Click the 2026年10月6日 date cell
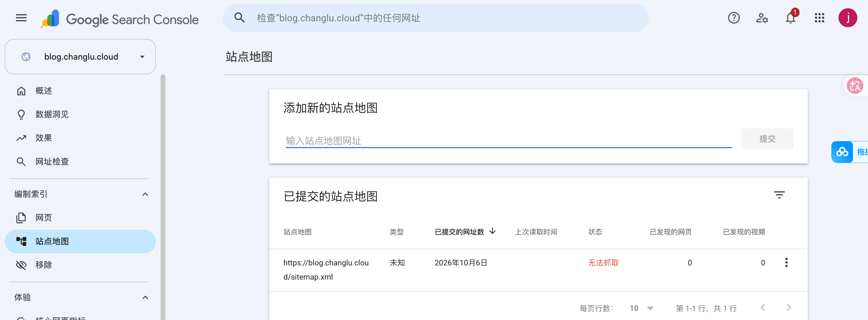The height and width of the screenshot is (320, 868). 461,263
